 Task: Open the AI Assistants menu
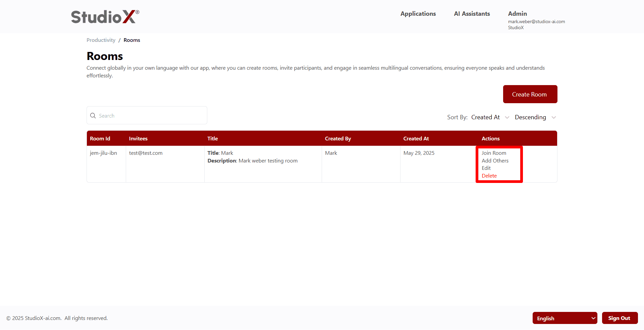click(472, 14)
